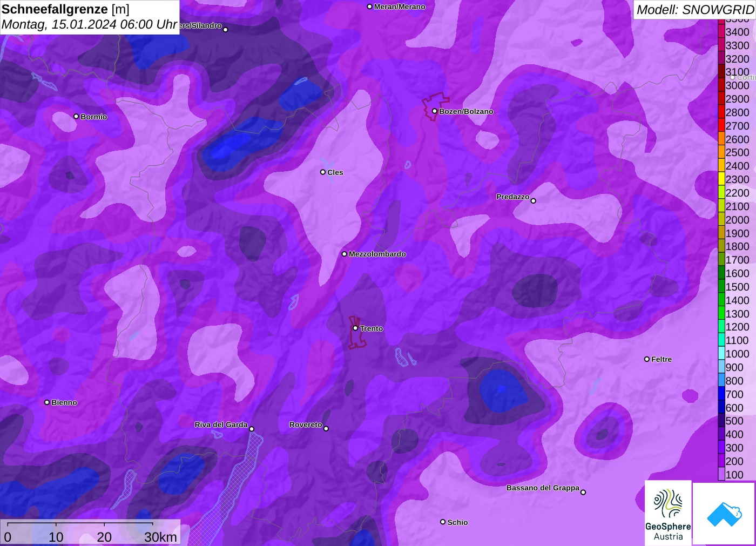Image resolution: width=756 pixels, height=546 pixels.
Task: Click the Feltre city marker dot
Action: [647, 359]
